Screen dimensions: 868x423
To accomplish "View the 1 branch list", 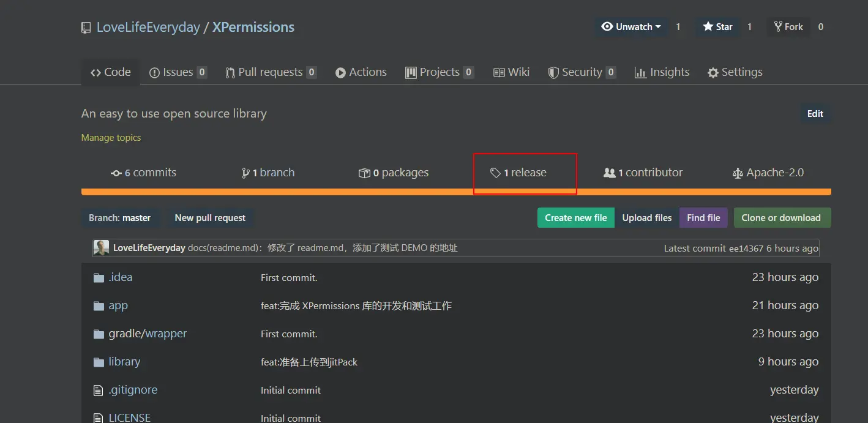I will (268, 173).
